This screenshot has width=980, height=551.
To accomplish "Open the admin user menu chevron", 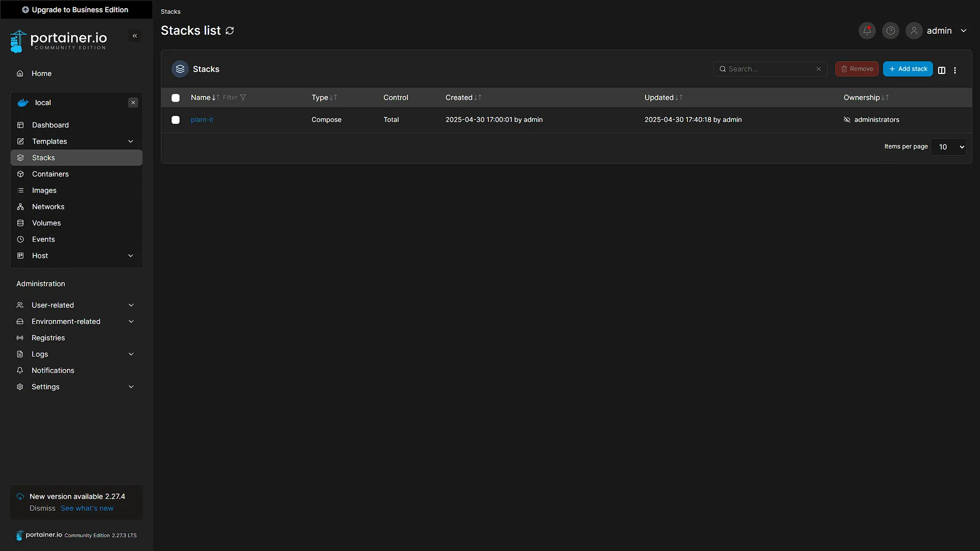I will (x=964, y=31).
